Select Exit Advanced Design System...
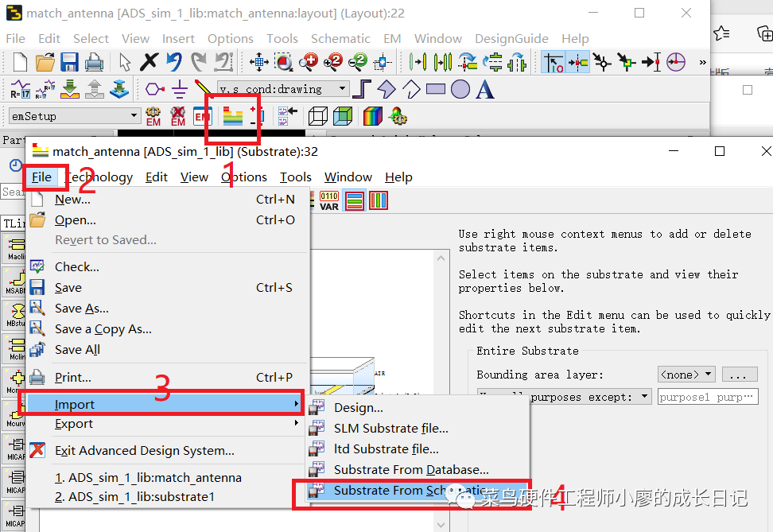This screenshot has height=532, width=773. pos(168,450)
